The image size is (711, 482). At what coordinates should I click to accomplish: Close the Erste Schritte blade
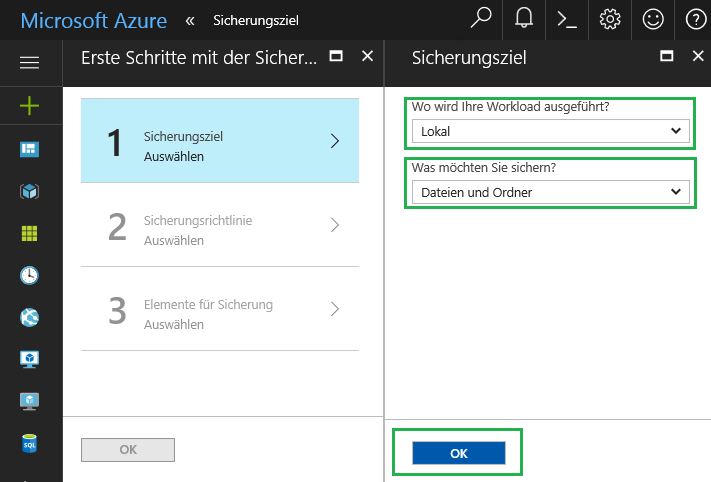pyautogui.click(x=367, y=56)
